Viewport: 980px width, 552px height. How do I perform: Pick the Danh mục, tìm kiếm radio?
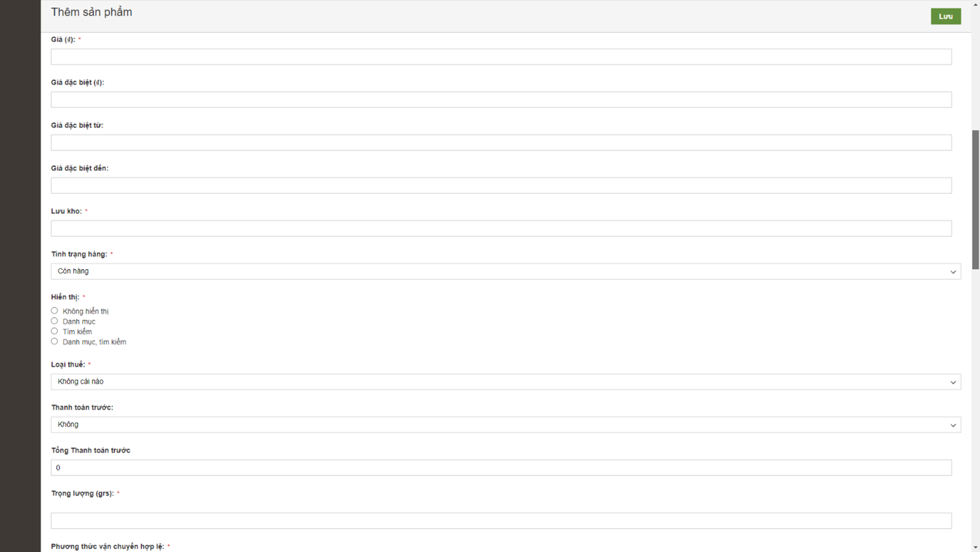coord(55,342)
